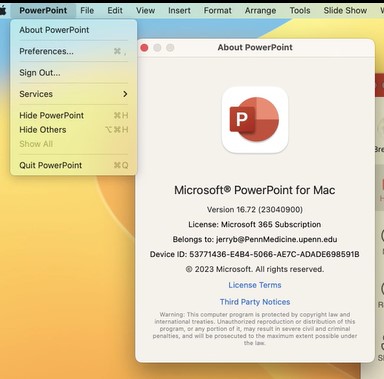Open the Apple menu icon
The width and height of the screenshot is (384, 379).
tap(3, 11)
